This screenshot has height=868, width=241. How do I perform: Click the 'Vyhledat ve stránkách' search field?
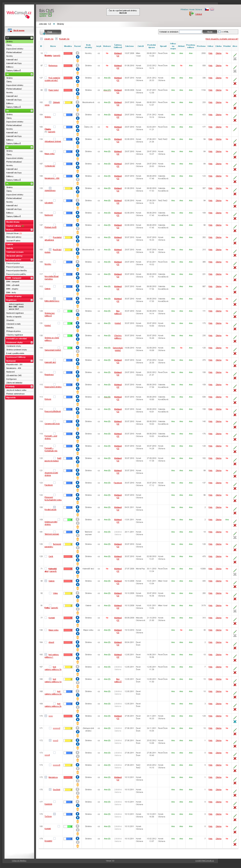pos(190,32)
